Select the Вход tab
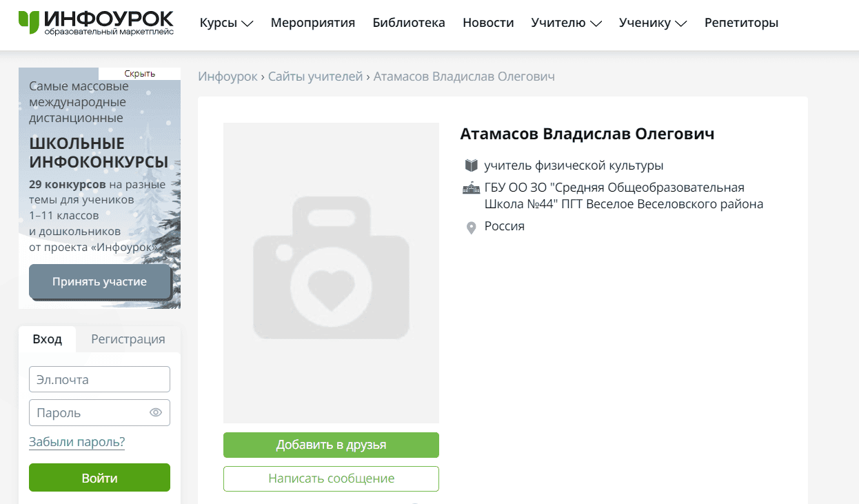Screen dimensions: 859x504 click(x=48, y=339)
